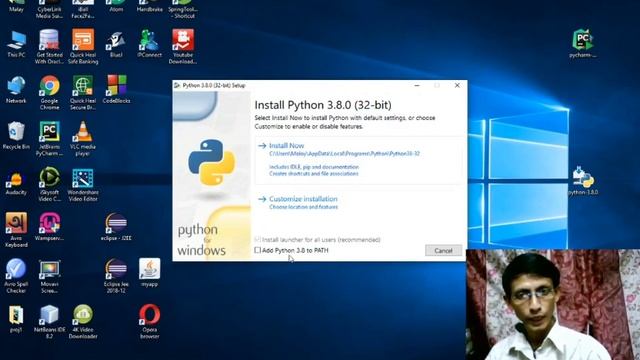Viewport: 640px width, 360px height.
Task: Select the Network desktop icon
Action: (x=16, y=89)
